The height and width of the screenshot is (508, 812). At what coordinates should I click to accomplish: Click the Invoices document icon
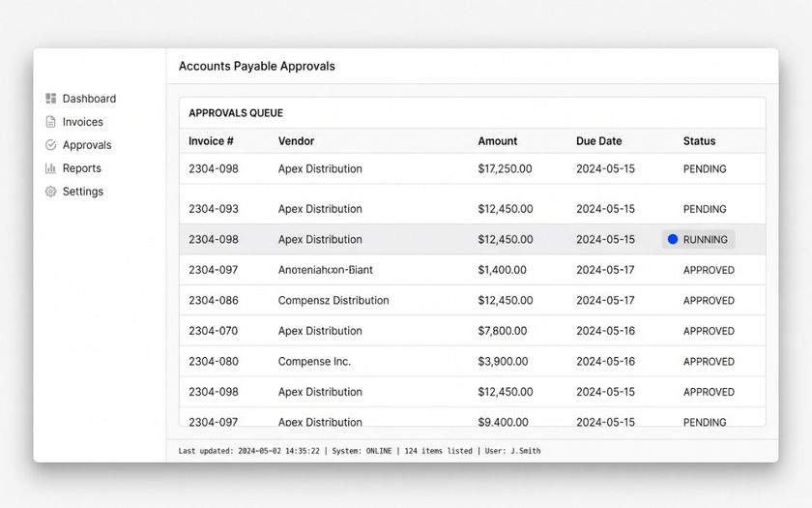[50, 122]
